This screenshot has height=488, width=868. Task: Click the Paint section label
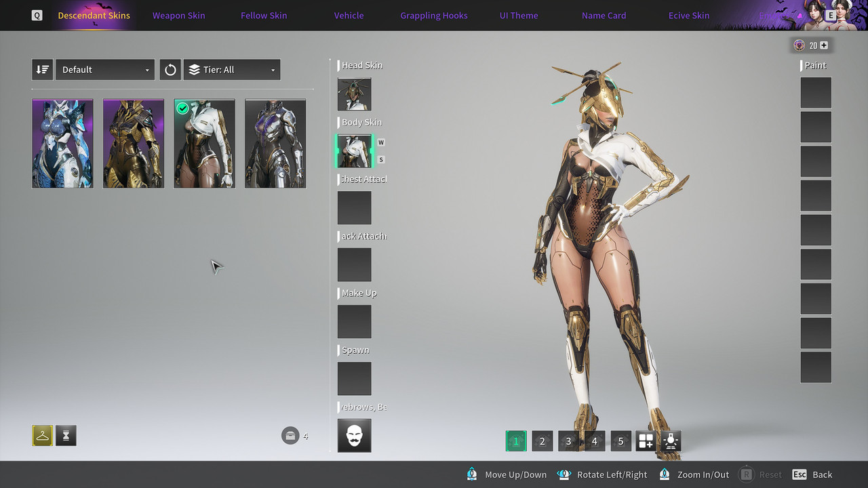815,65
